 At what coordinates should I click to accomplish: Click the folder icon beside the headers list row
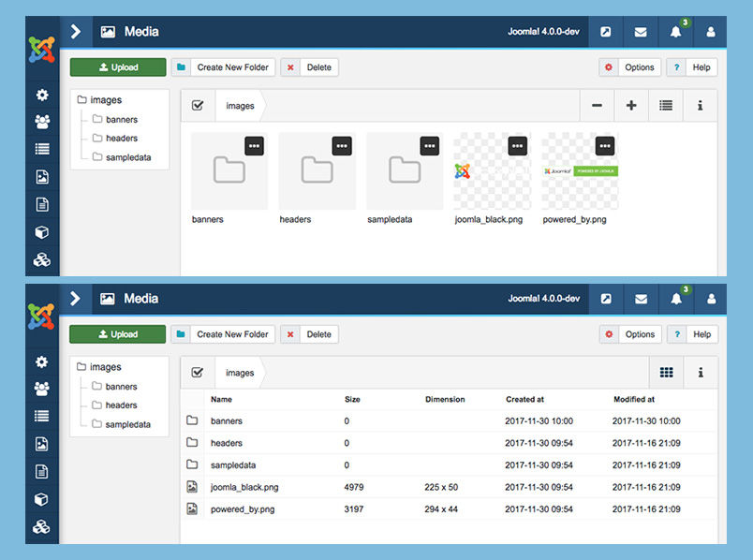[x=192, y=443]
